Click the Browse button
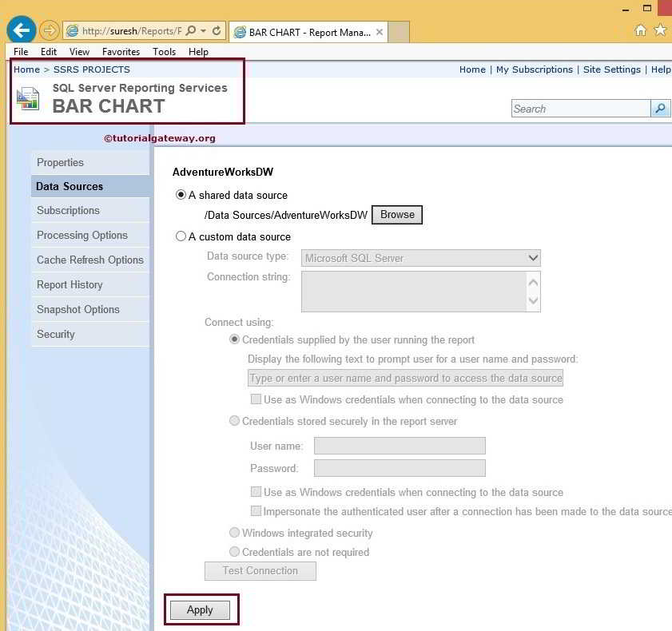The image size is (672, 631). coord(397,215)
